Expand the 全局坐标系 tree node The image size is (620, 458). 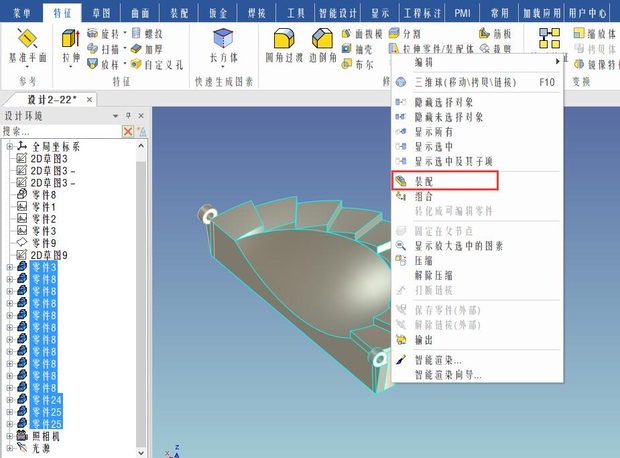pyautogui.click(x=9, y=147)
